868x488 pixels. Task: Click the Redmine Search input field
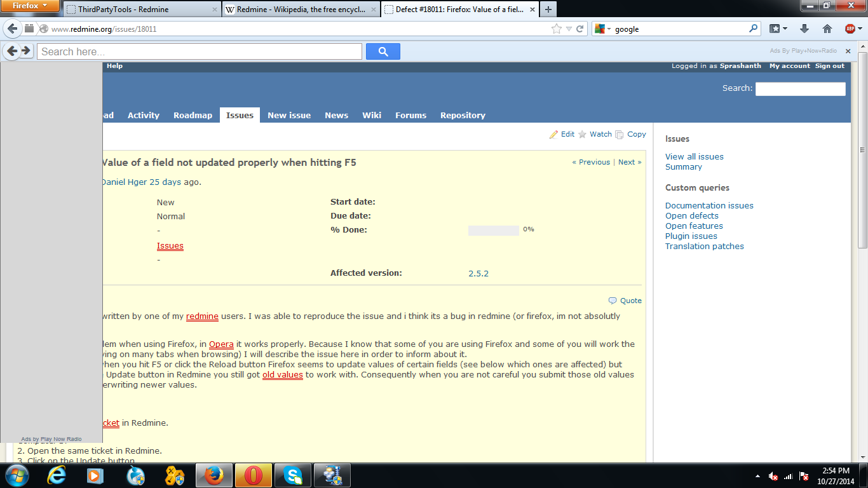[x=800, y=89]
